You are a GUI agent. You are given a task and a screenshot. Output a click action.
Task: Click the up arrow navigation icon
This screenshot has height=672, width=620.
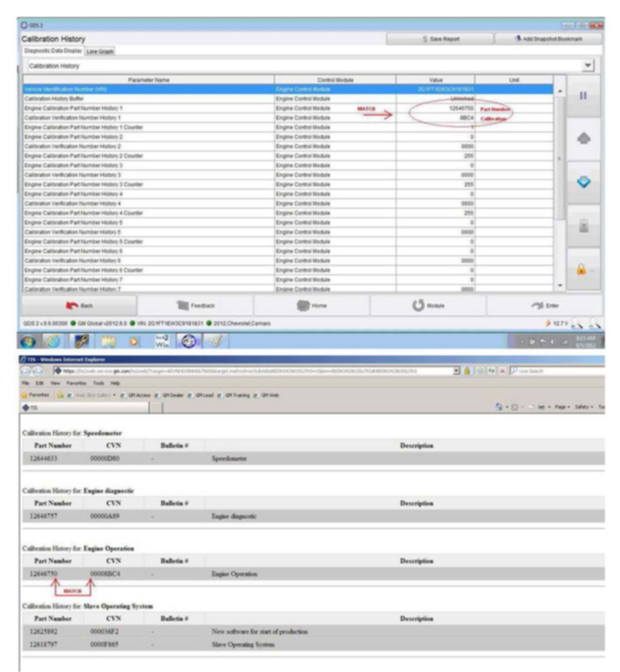pyautogui.click(x=583, y=139)
